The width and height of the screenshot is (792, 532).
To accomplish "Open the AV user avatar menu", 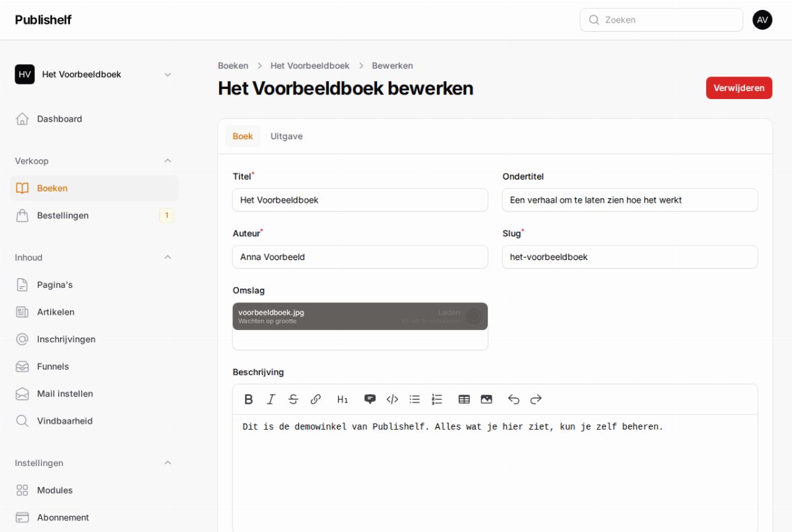I will tap(762, 20).
